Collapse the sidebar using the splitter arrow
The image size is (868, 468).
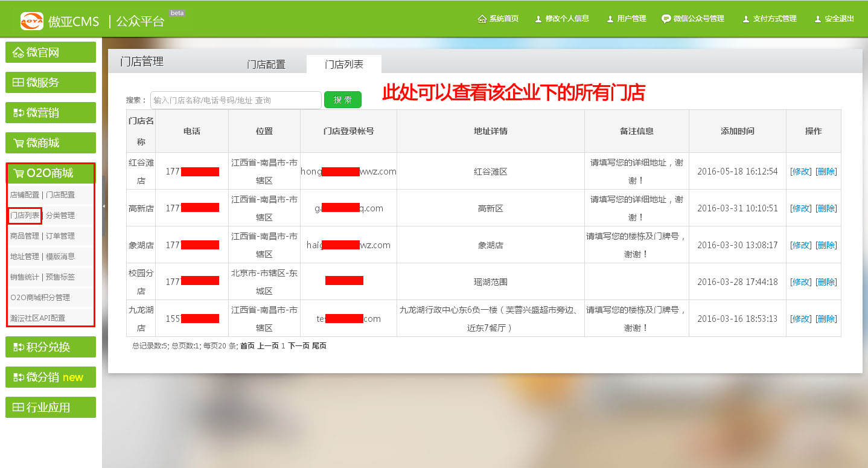[x=104, y=206]
